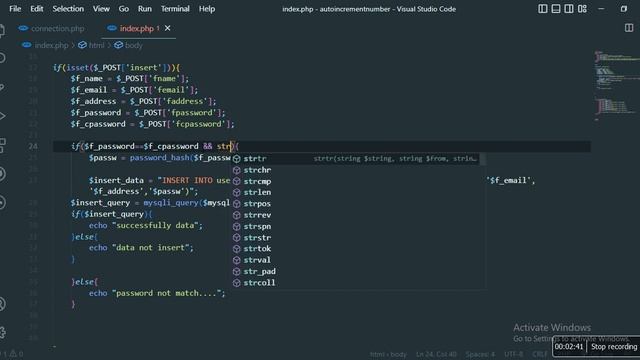This screenshot has height=360, width=640.
Task: Choose strcoll from the suggestion list
Action: pos(355,282)
